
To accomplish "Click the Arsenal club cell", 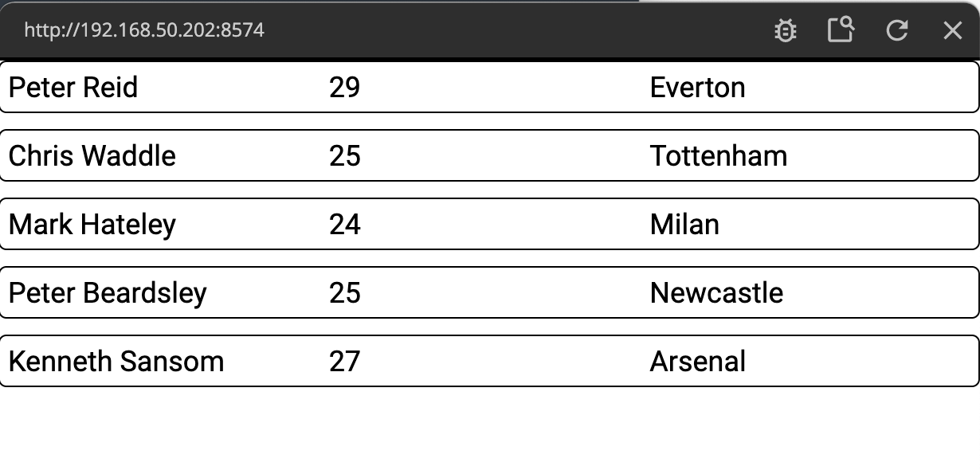I will [x=697, y=361].
